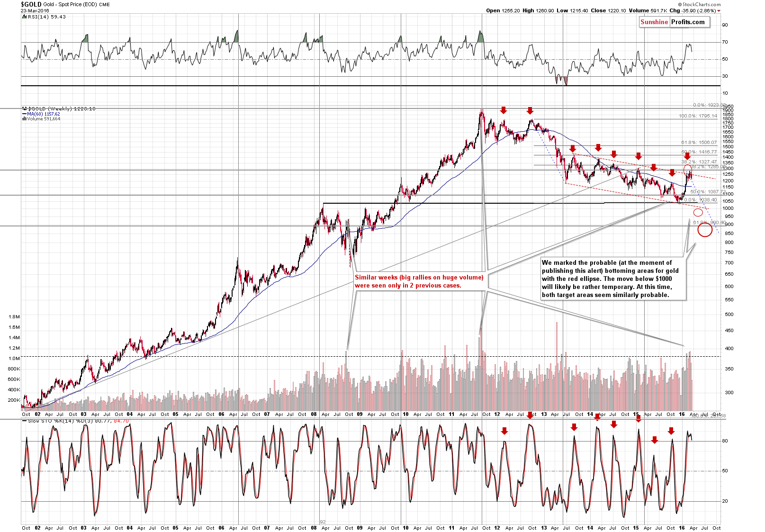Click the red down-arrow after Chg percentage
This screenshot has height=532, width=765.
click(x=719, y=10)
